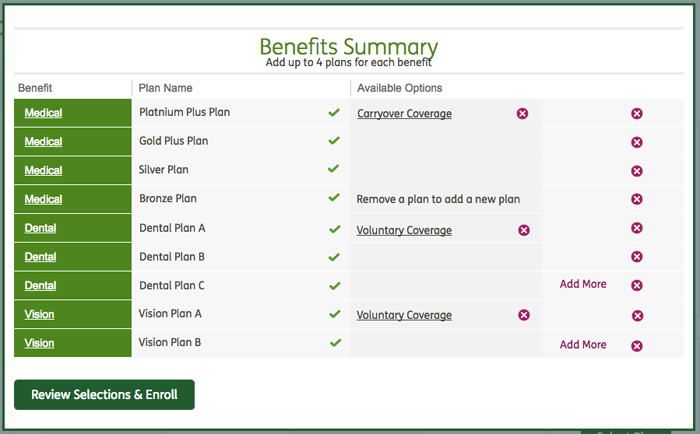
Task: Remove Vision Plan A's Voluntary Coverage option
Action: tap(523, 316)
